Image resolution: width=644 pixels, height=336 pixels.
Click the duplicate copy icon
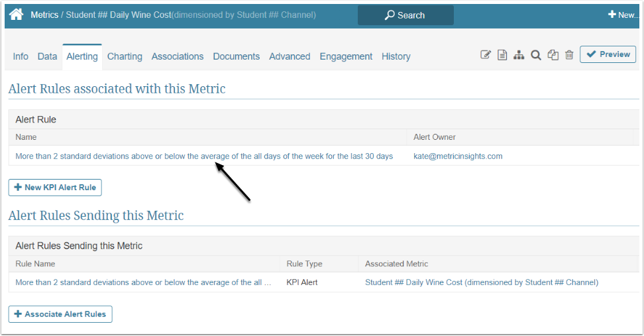(553, 55)
